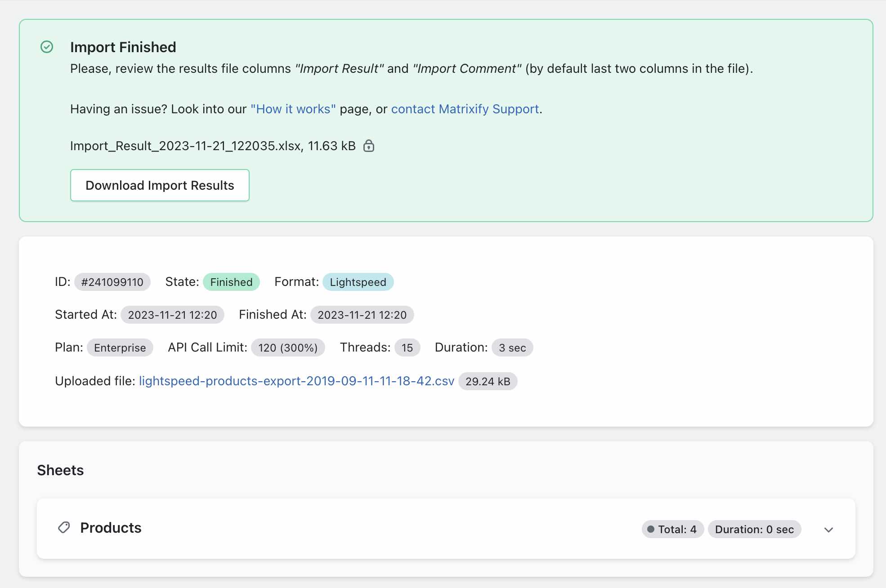Viewport: 886px width, 588px height.
Task: Click the job ID #241099110 badge
Action: pyautogui.click(x=112, y=282)
